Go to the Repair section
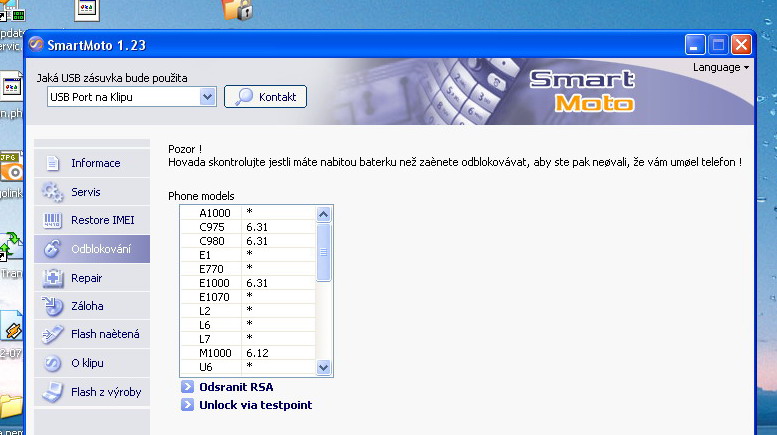 pos(92,277)
